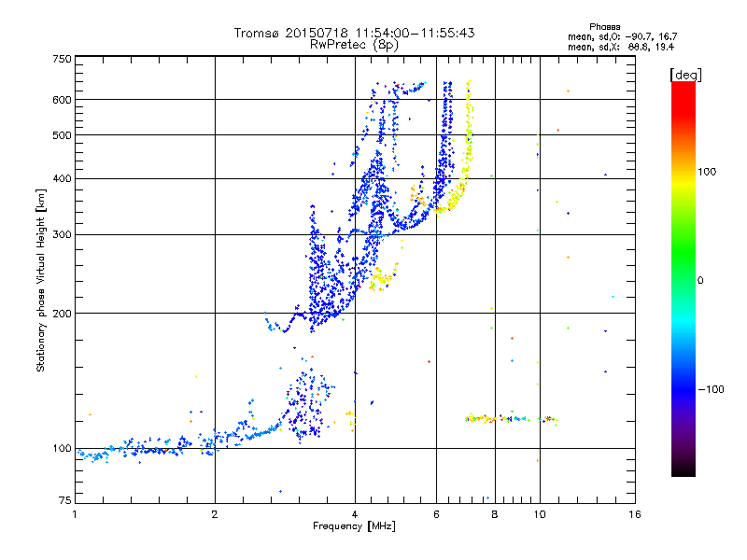
Task: Click the '400' height tick label
Action: click(62, 178)
